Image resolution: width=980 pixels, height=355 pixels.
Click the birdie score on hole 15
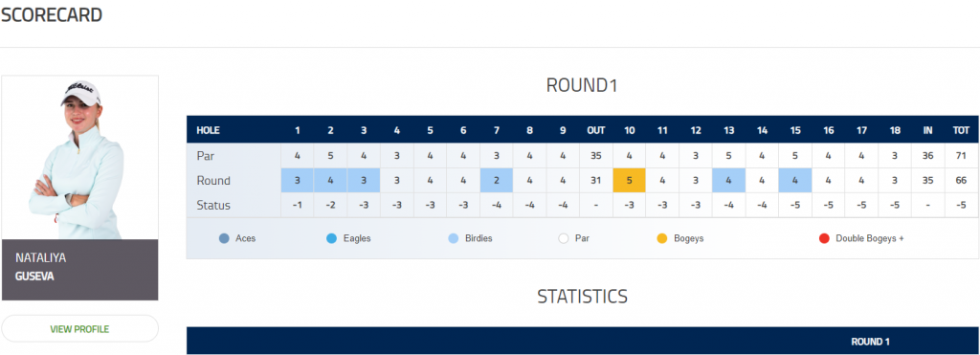pyautogui.click(x=795, y=181)
